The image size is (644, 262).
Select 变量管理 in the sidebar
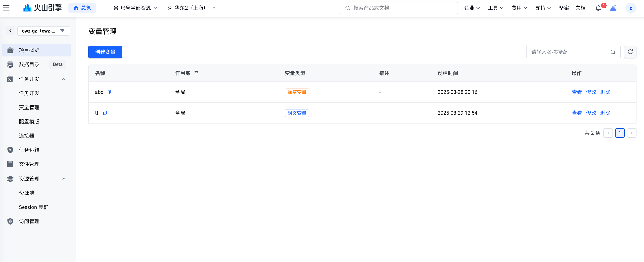pyautogui.click(x=29, y=107)
